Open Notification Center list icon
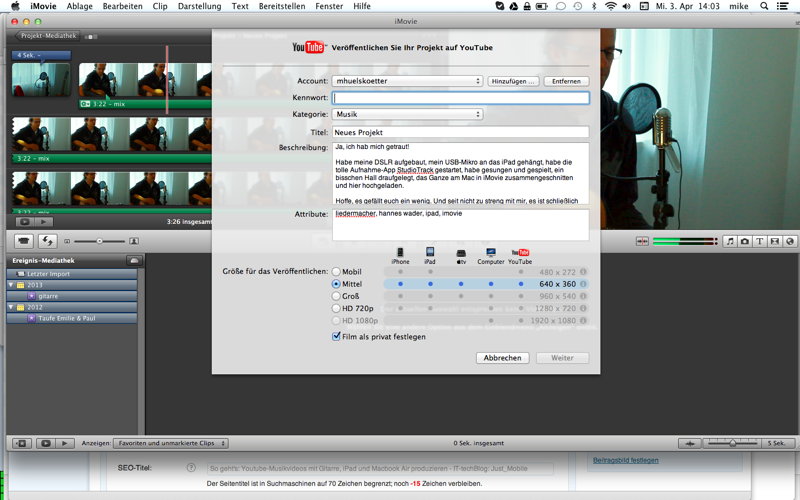 782,6
